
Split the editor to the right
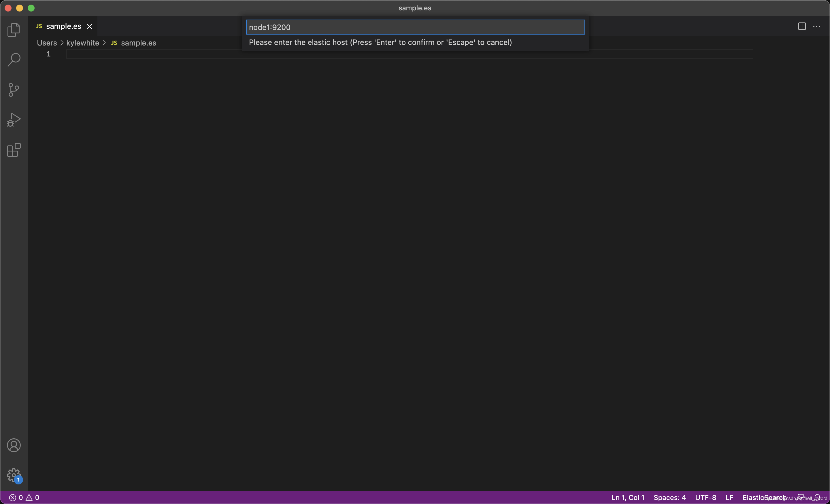pyautogui.click(x=802, y=26)
